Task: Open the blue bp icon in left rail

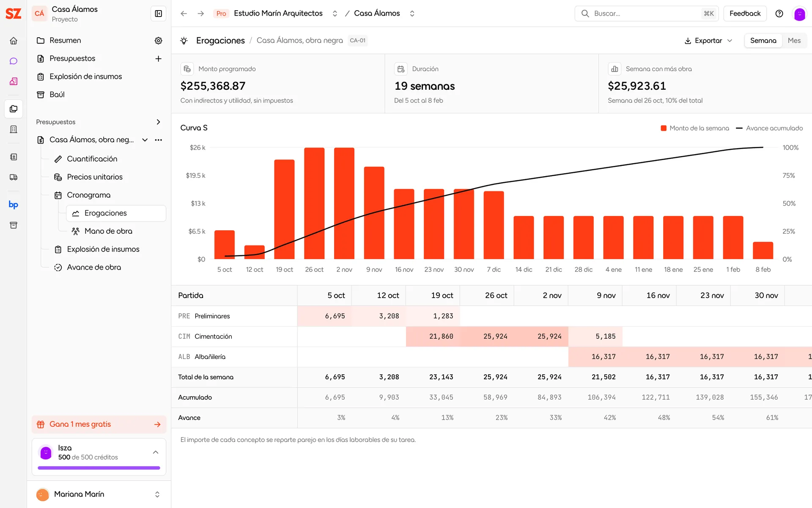Action: coord(14,204)
